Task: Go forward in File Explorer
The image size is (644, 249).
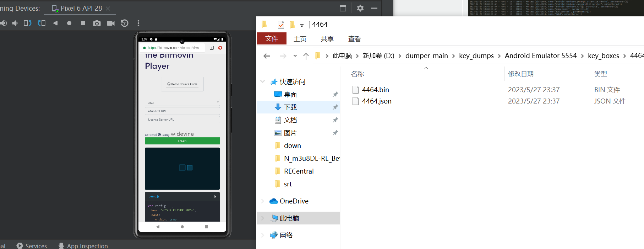Action: (283, 56)
